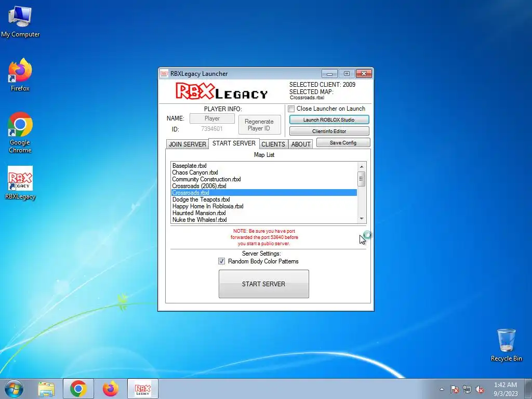Viewport: 532px width, 399px height.
Task: Open Windows Explorer from the taskbar
Action: [x=46, y=389]
